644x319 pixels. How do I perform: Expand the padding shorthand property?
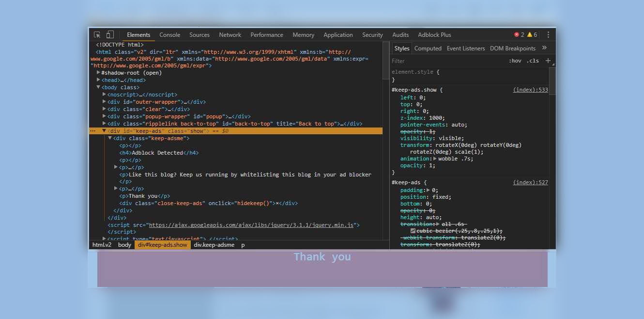[x=428, y=190]
